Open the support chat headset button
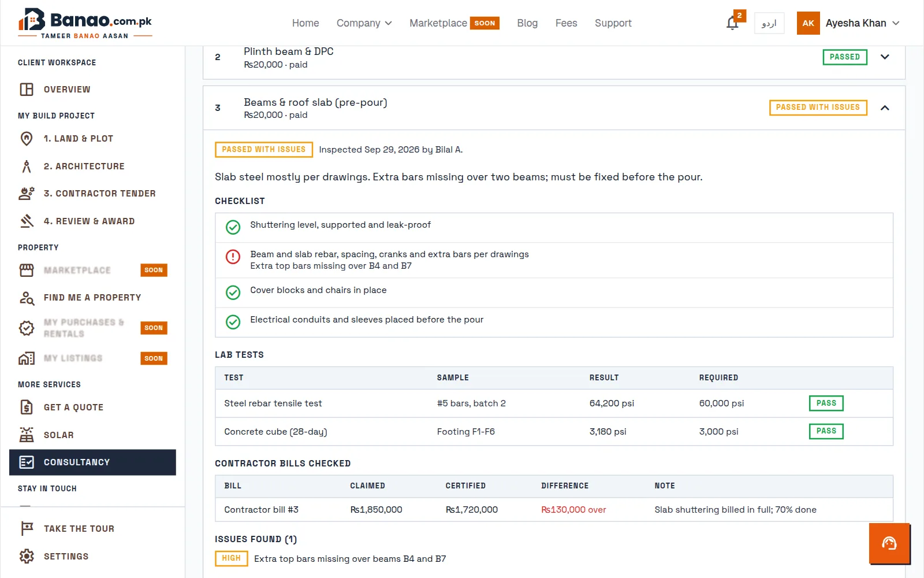 click(889, 543)
